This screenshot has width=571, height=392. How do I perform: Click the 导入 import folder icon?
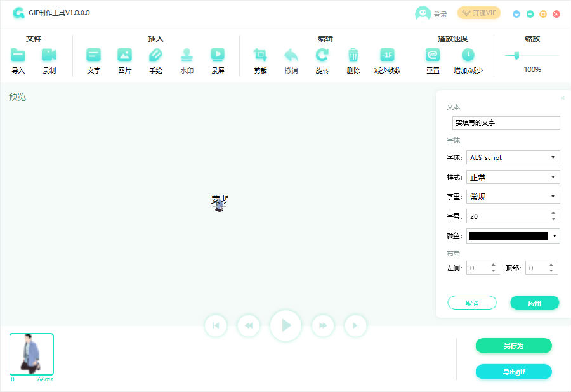tap(18, 55)
